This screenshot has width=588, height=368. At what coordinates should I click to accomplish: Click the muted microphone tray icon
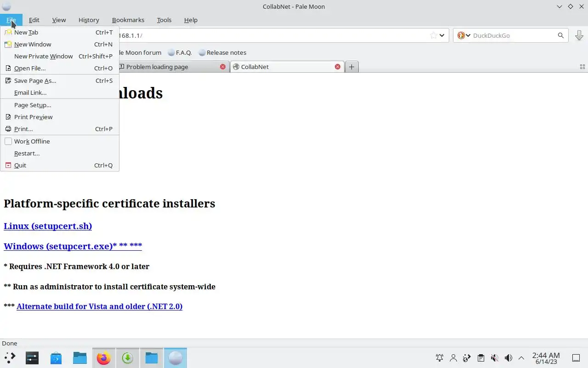[494, 358]
